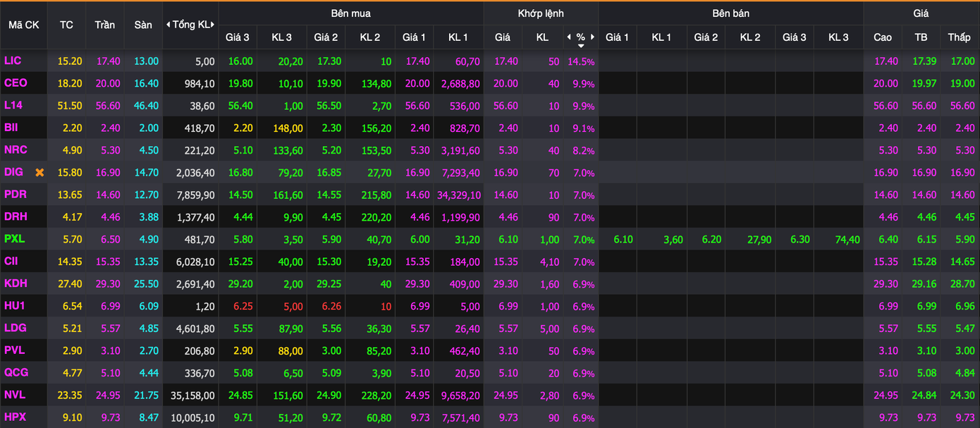Open the LIC stock symbol
The width and height of the screenshot is (980, 428).
(13, 61)
